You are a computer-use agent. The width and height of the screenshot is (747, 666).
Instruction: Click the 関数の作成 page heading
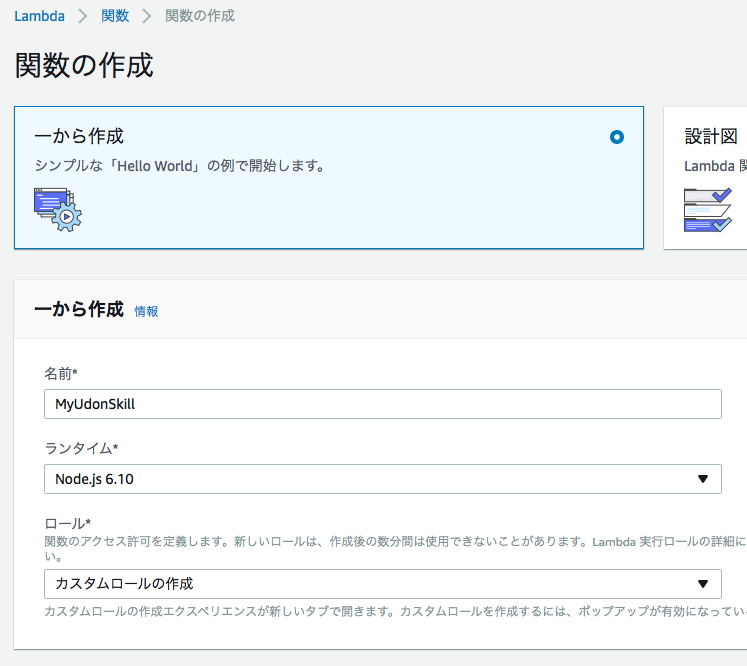click(84, 65)
